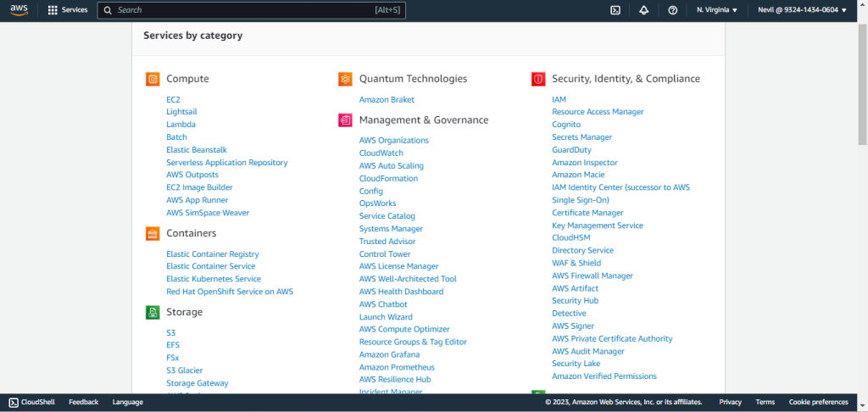The height and width of the screenshot is (412, 868).
Task: Open Systems Manager link
Action: point(391,229)
